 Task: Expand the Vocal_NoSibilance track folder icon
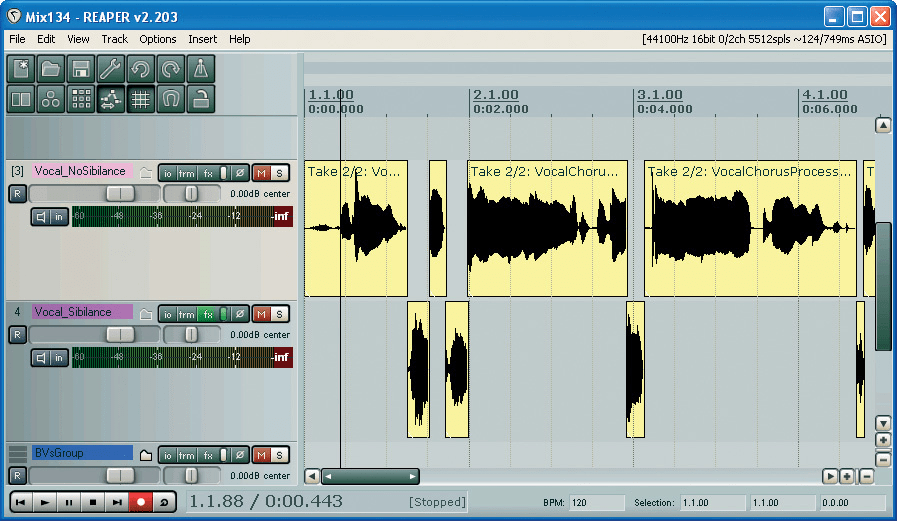pyautogui.click(x=146, y=173)
